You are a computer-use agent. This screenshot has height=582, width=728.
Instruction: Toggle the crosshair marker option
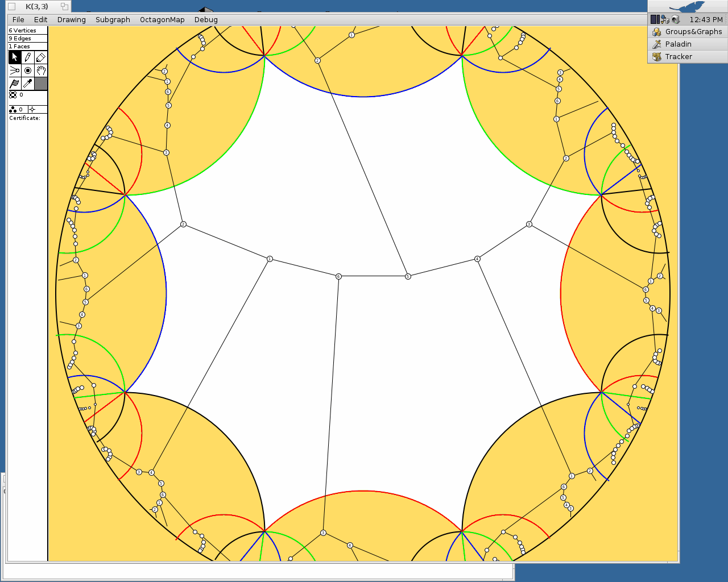pos(32,109)
